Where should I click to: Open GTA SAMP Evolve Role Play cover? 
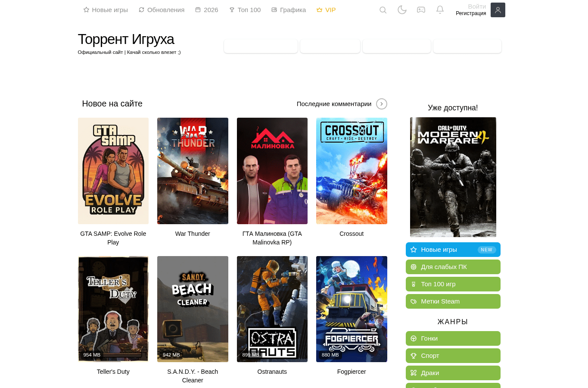pos(113,171)
